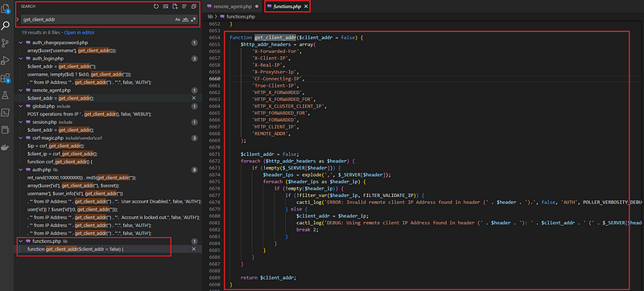The width and height of the screenshot is (644, 291).
Task: Select the 'function get_client_addr($client_addr = false)' match
Action: (75, 249)
